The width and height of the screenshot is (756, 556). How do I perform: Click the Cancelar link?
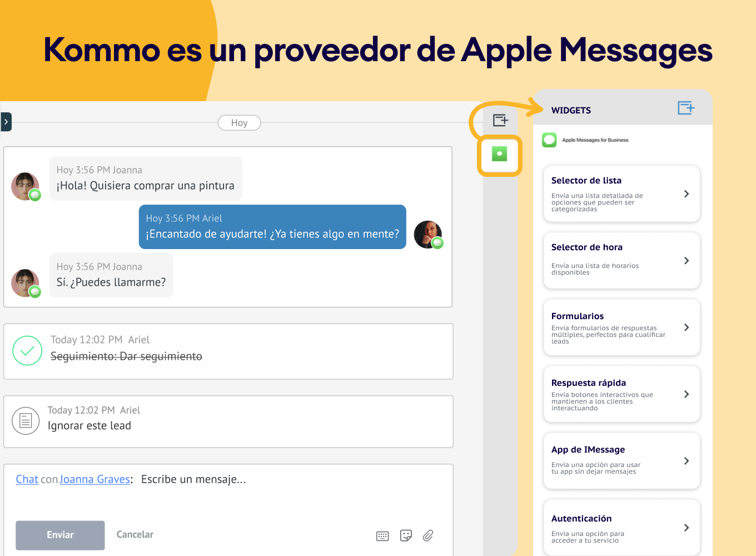pos(135,534)
